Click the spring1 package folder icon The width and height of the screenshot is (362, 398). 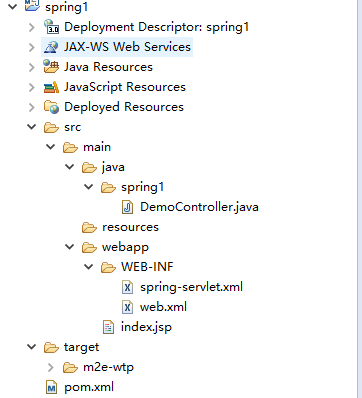click(108, 187)
